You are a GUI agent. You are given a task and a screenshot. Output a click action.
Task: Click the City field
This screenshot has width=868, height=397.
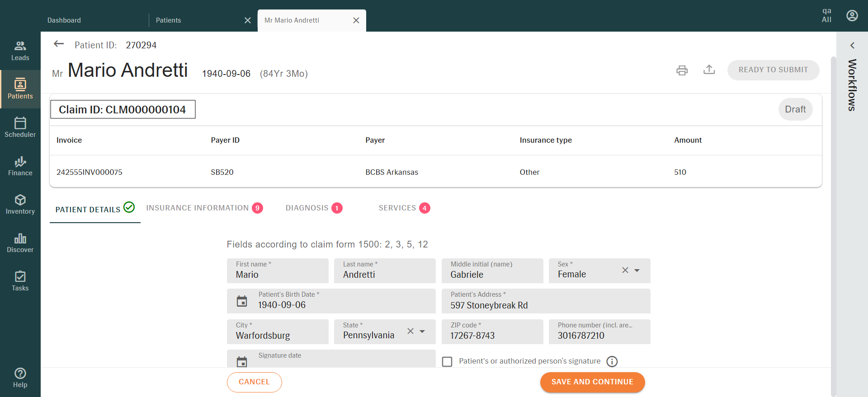point(278,332)
